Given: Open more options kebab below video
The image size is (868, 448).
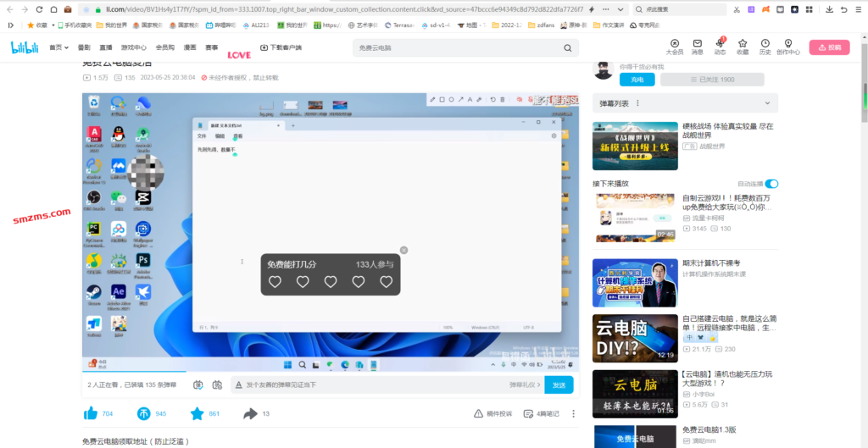Looking at the screenshot, I should tap(574, 414).
